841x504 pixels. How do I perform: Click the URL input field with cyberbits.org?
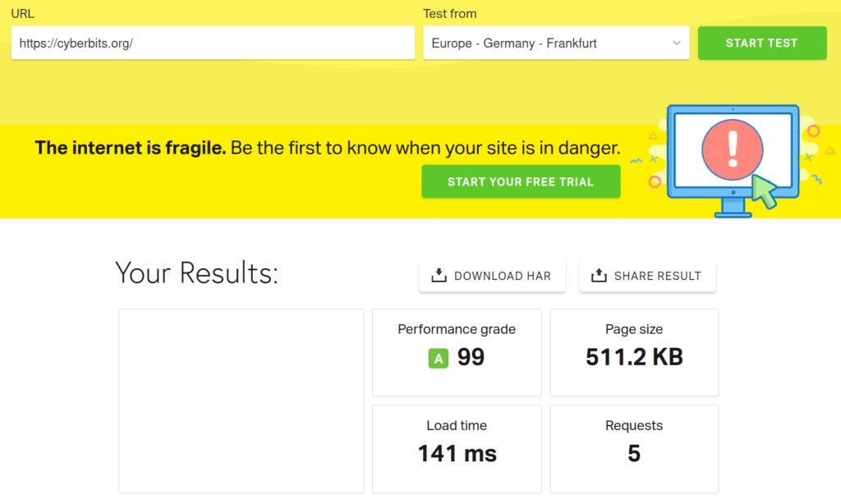tap(212, 43)
